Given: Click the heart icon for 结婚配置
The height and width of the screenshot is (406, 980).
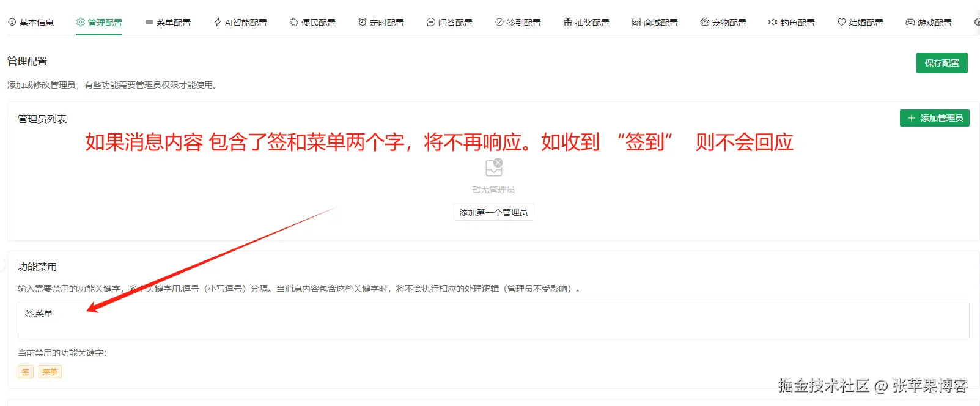Looking at the screenshot, I should coord(842,22).
